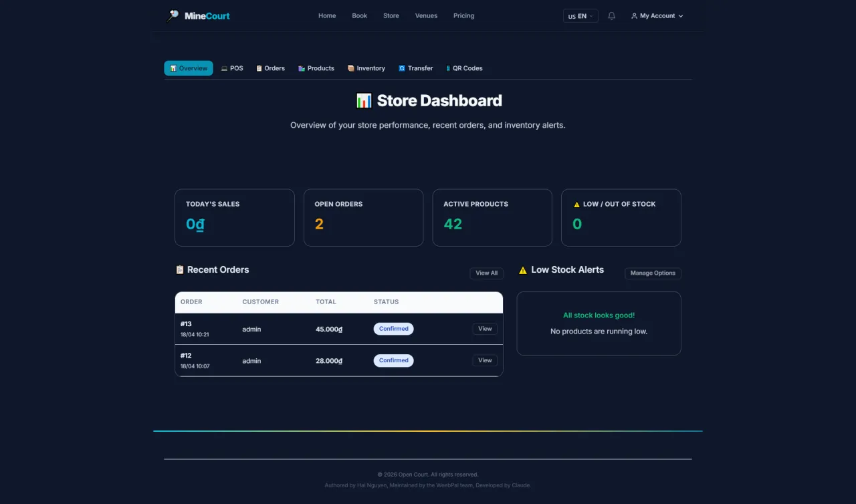Click admin customer in order #12 row
The width and height of the screenshot is (856, 504).
pos(251,361)
